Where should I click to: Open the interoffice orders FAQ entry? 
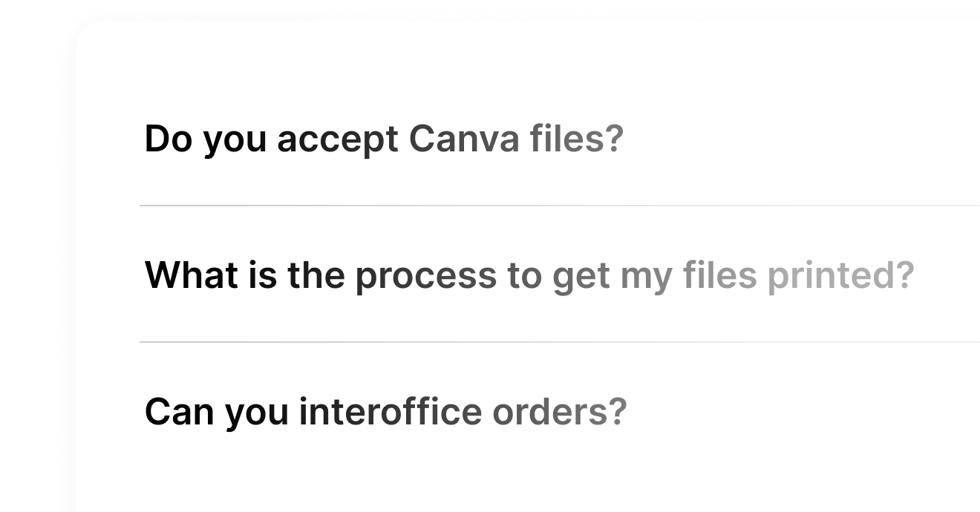(385, 412)
